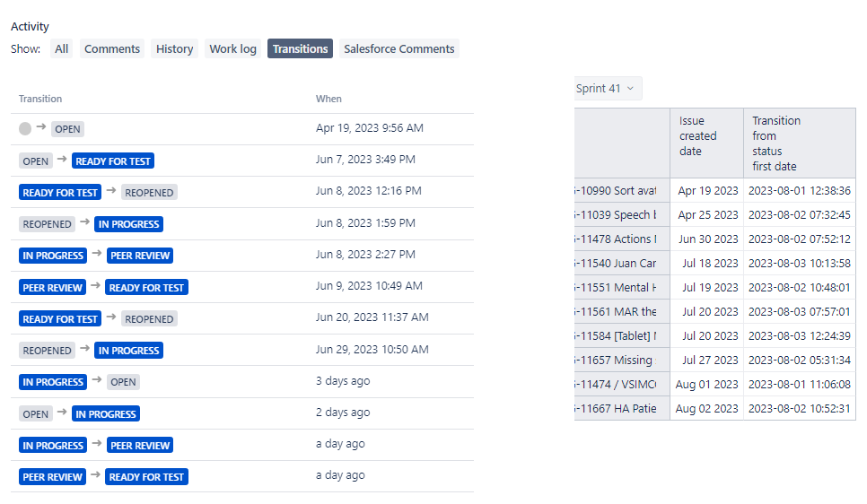Image resolution: width=867 pixels, height=504 pixels.
Task: Click the Transition column header
Action: click(x=40, y=99)
